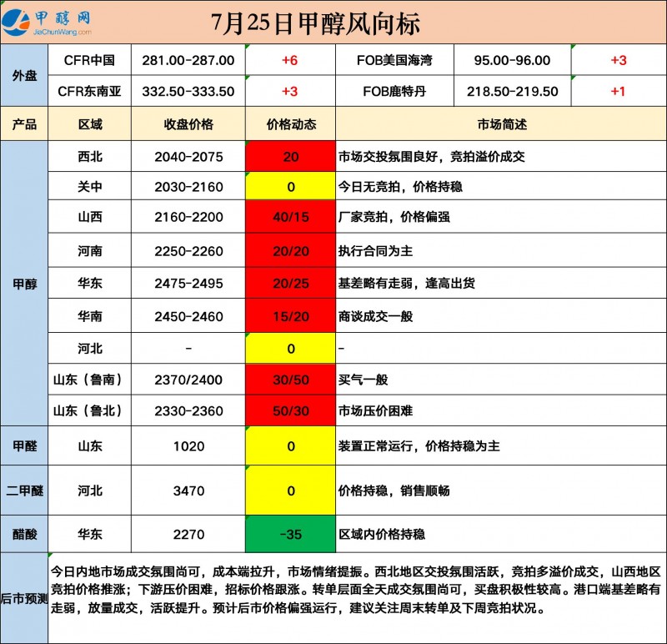Click the green -35 cell
The height and width of the screenshot is (644, 667).
290,534
